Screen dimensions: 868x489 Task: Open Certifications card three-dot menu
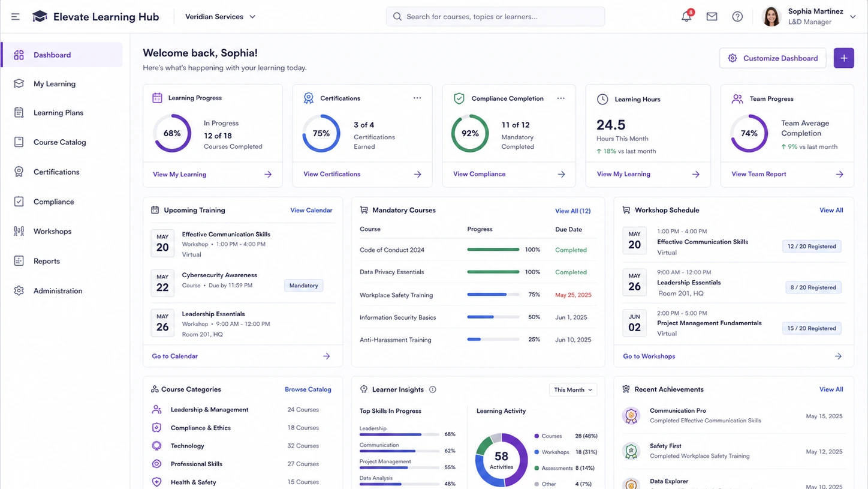pyautogui.click(x=417, y=98)
